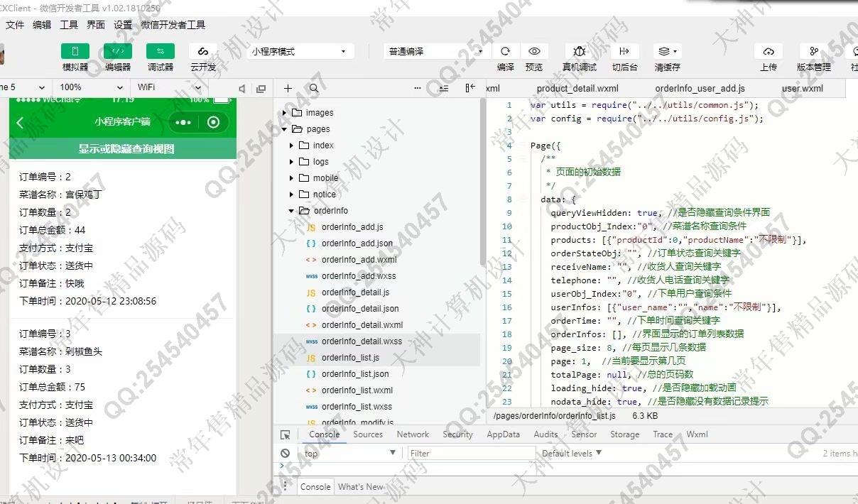This screenshot has height=504, width=858.
Task: Click the hide file tree panel icon
Action: [470, 88]
